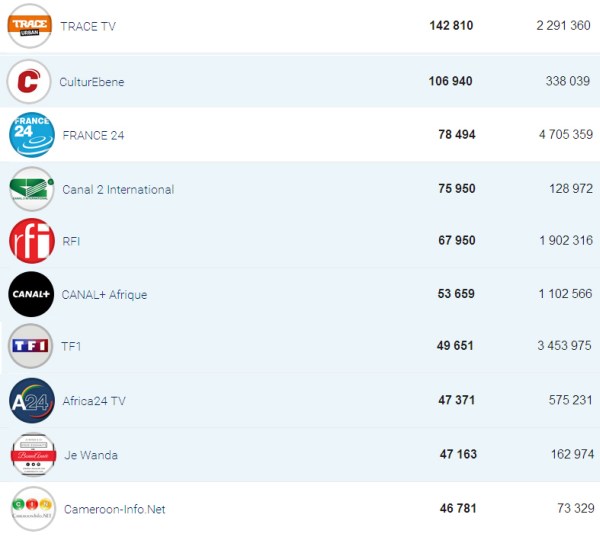The height and width of the screenshot is (540, 600).
Task: Click the CulturEbene red C logo
Action: click(29, 81)
